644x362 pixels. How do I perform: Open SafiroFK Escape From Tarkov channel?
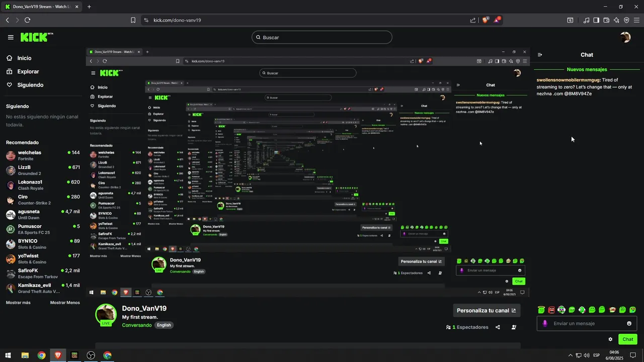[x=43, y=274]
